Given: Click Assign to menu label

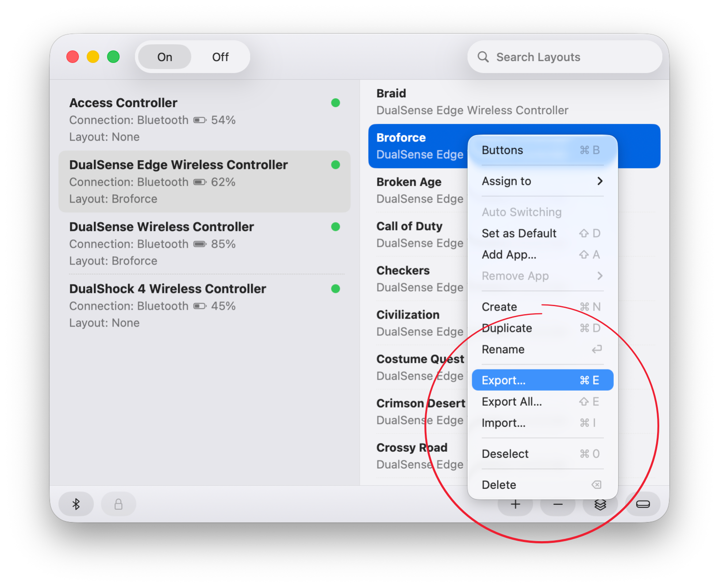Looking at the screenshot, I should (x=506, y=181).
